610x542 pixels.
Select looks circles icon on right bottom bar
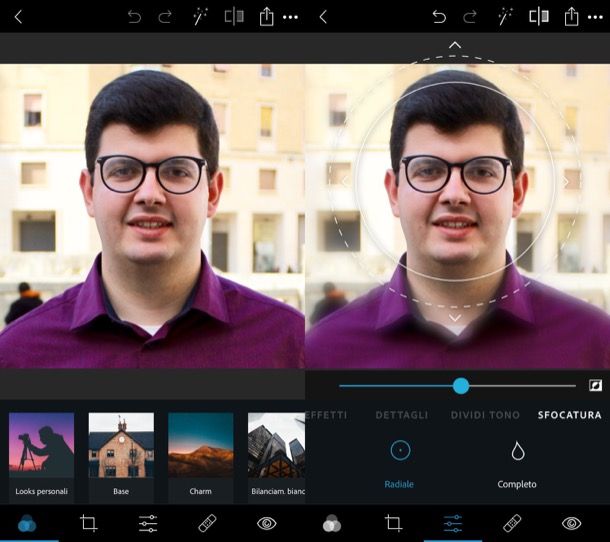click(x=332, y=523)
